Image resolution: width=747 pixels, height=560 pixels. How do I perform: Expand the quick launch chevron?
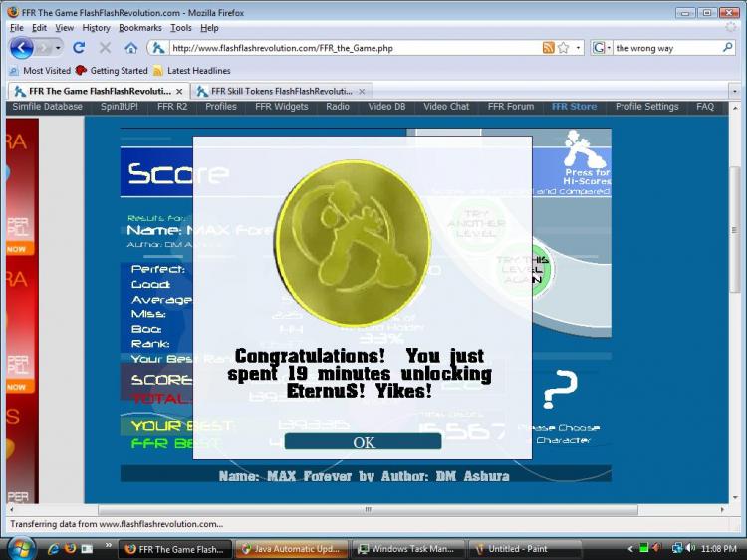pyautogui.click(x=109, y=546)
